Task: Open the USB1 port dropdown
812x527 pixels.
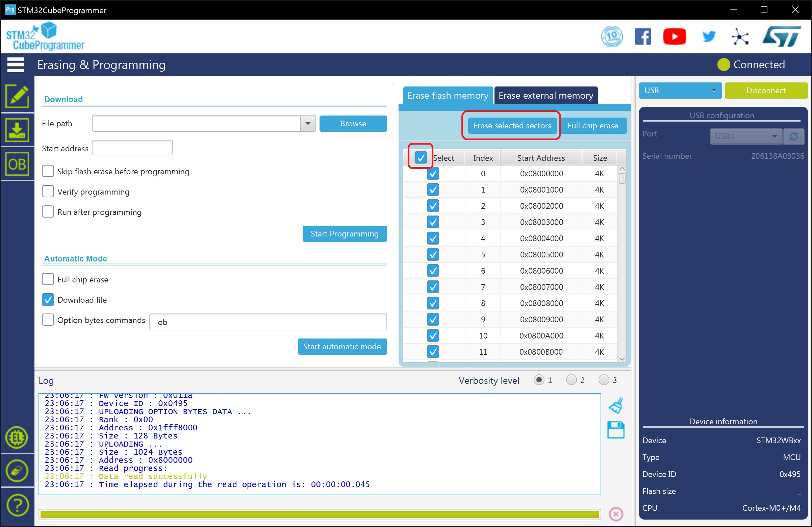Action: tap(746, 136)
